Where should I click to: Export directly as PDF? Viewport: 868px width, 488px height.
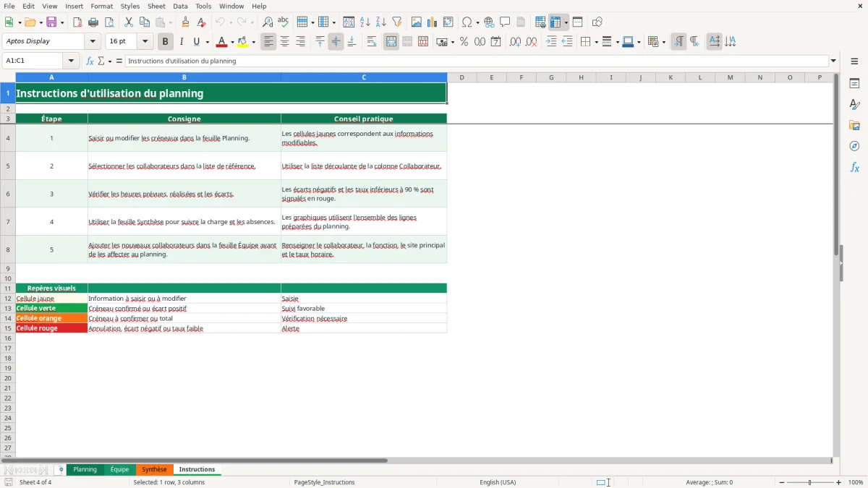[x=77, y=22]
